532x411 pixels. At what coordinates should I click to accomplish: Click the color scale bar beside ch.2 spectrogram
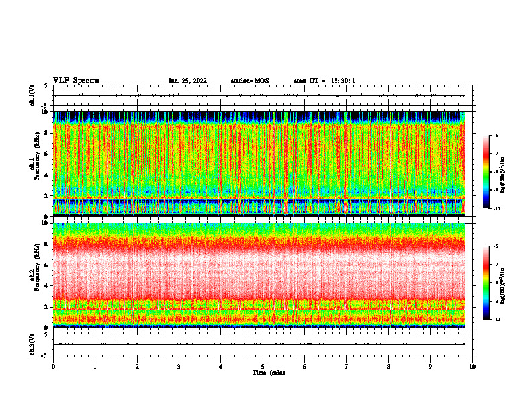pyautogui.click(x=486, y=283)
